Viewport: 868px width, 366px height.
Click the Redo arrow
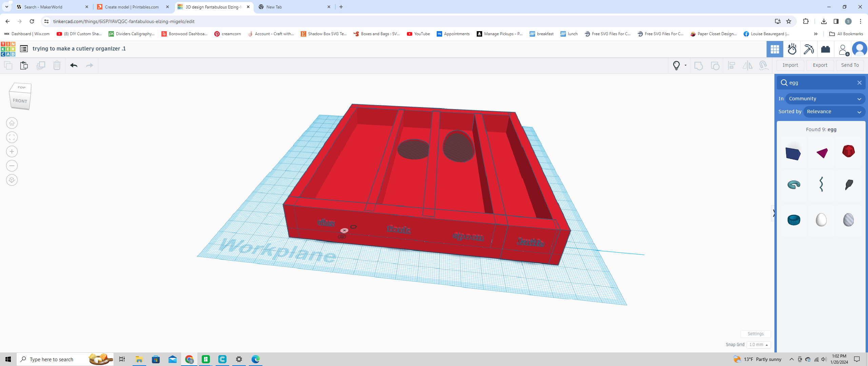(x=90, y=65)
